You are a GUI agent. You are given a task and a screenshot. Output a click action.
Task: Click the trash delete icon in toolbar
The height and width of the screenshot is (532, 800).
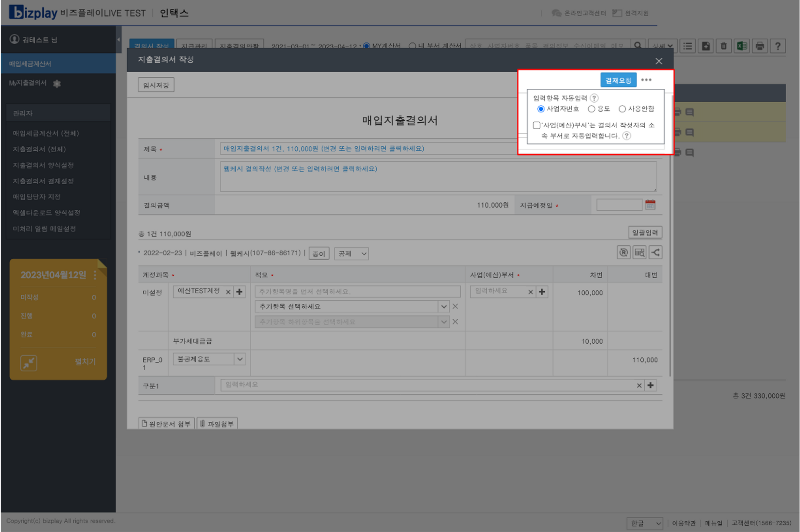pyautogui.click(x=724, y=46)
